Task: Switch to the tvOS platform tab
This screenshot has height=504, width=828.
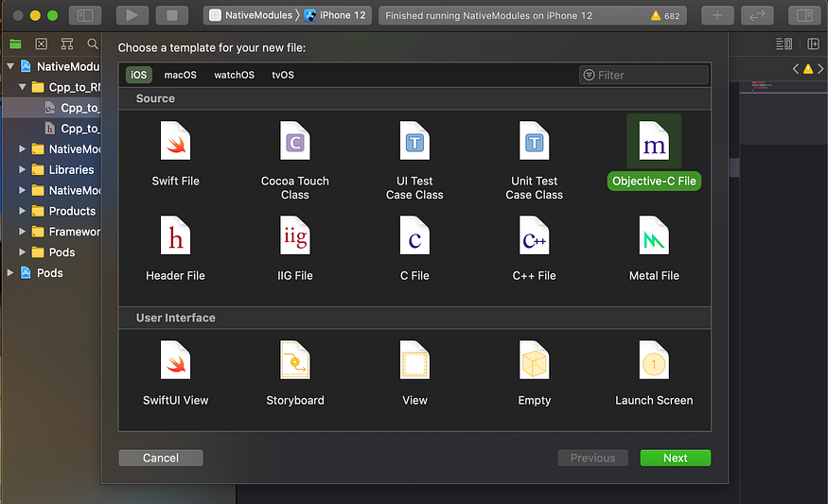Action: 283,75
